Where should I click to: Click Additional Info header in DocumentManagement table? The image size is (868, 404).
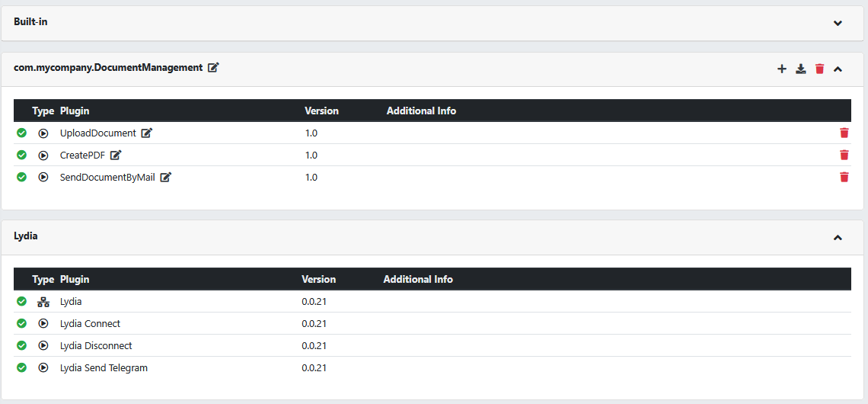pyautogui.click(x=421, y=111)
